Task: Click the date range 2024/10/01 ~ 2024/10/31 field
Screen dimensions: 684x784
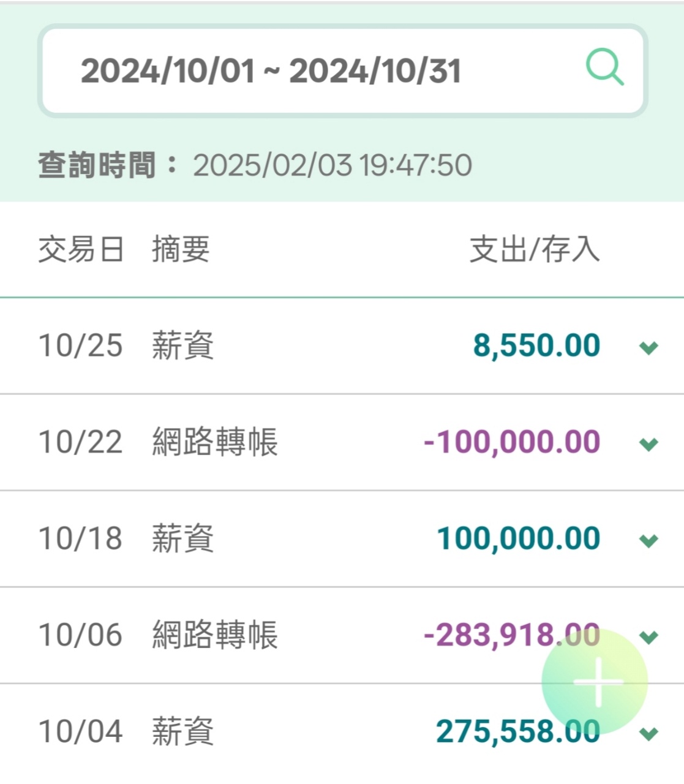Action: click(x=271, y=71)
